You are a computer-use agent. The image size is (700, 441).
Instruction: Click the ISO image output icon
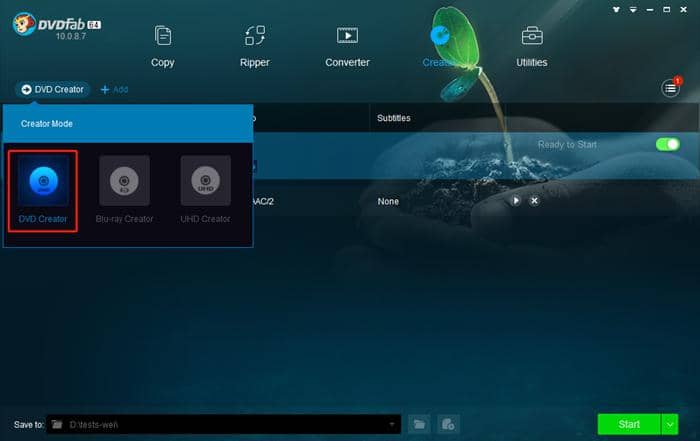pos(449,424)
